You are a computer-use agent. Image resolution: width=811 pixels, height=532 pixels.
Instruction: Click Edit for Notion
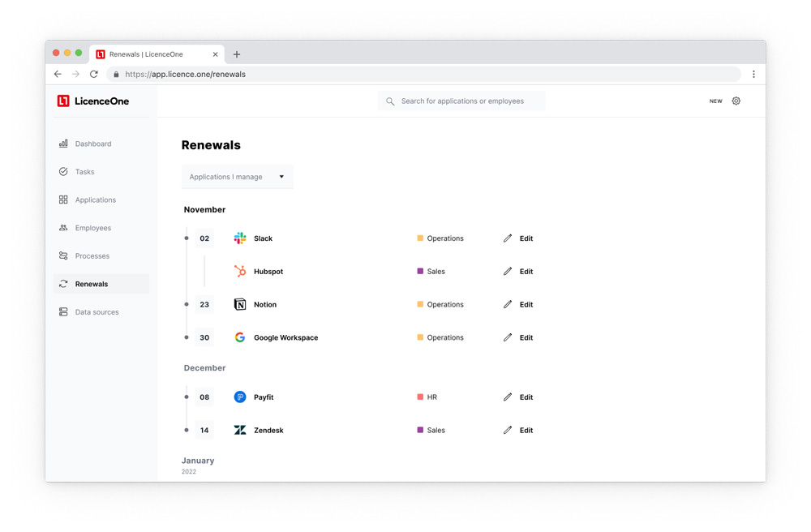click(x=526, y=304)
